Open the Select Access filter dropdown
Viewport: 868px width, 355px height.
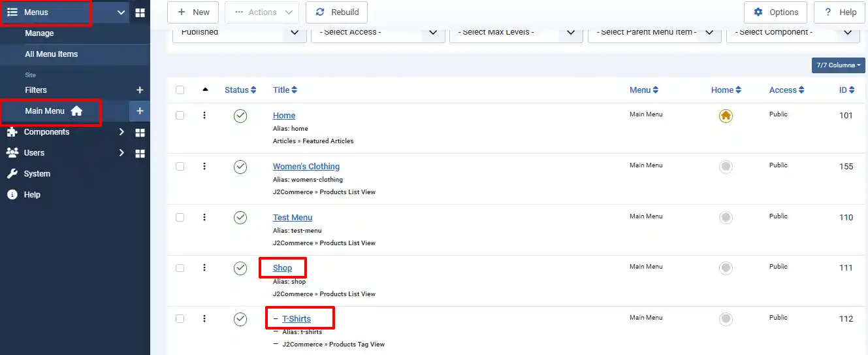378,32
